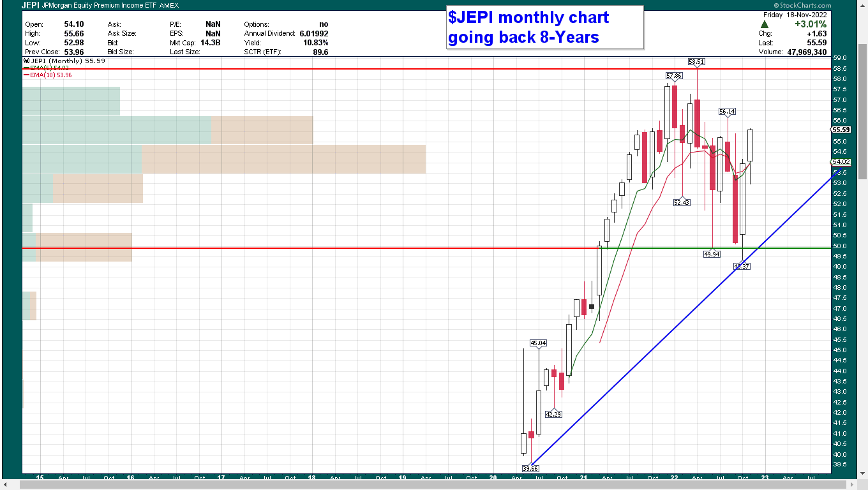
Task: Click the Options value 'no'
Action: (x=324, y=24)
